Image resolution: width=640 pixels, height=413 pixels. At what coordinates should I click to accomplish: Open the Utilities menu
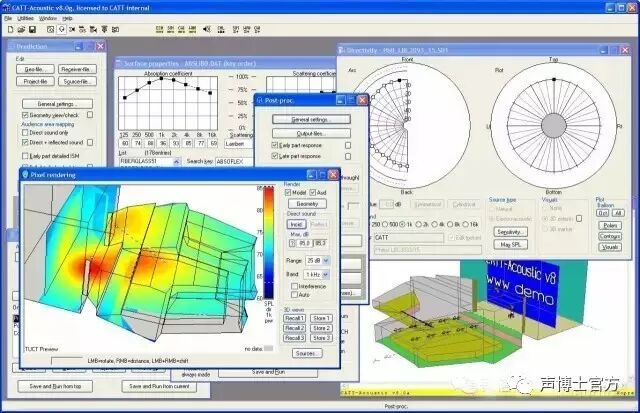pos(25,18)
